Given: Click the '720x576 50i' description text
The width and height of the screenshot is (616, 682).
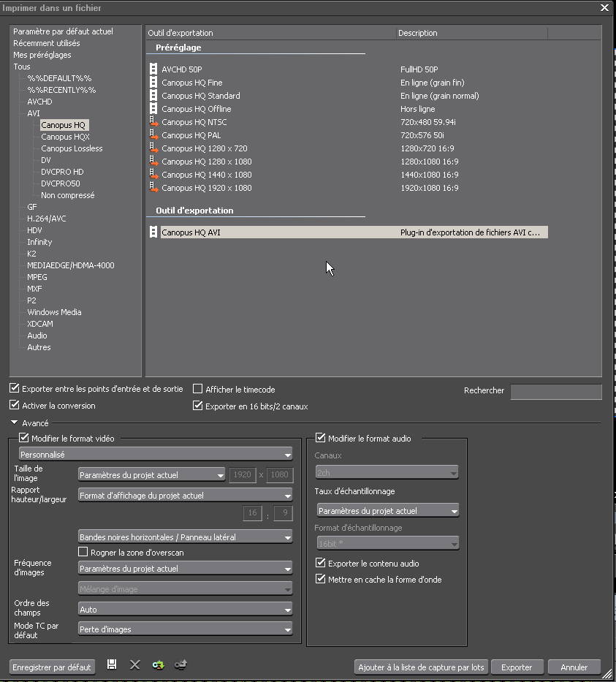Looking at the screenshot, I should coord(422,134).
